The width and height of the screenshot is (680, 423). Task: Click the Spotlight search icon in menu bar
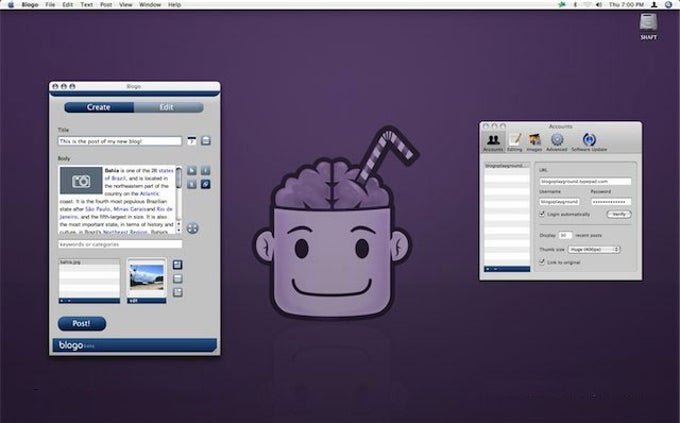[668, 5]
